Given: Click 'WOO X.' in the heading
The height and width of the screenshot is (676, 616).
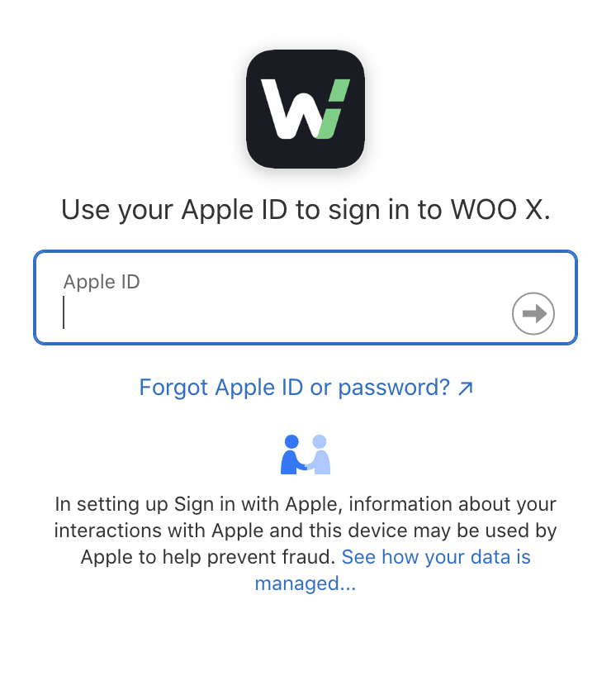Looking at the screenshot, I should 500,210.
